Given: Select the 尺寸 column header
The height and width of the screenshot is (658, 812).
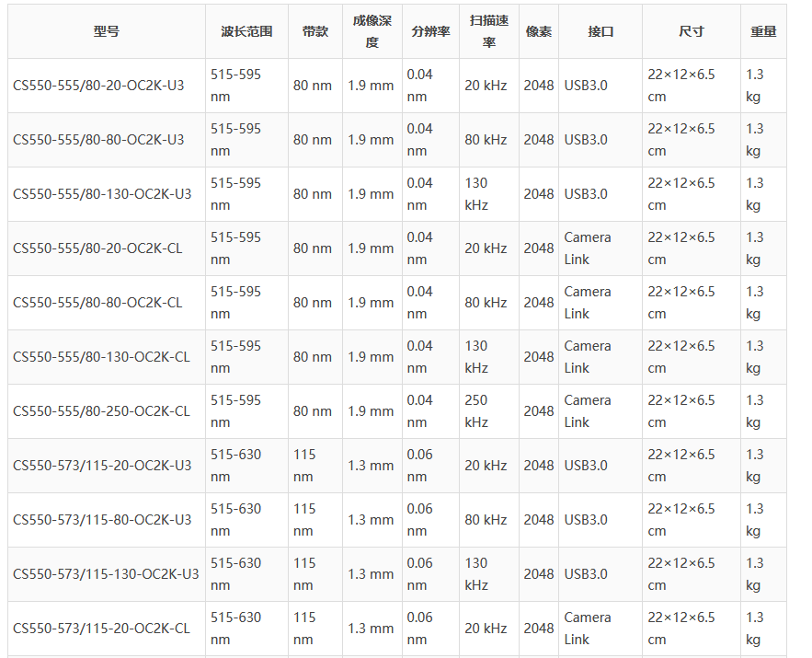Looking at the screenshot, I should pyautogui.click(x=692, y=31).
